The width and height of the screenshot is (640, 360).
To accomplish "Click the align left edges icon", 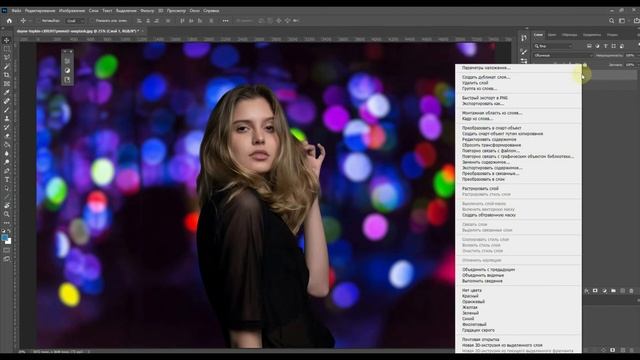I will (139, 20).
